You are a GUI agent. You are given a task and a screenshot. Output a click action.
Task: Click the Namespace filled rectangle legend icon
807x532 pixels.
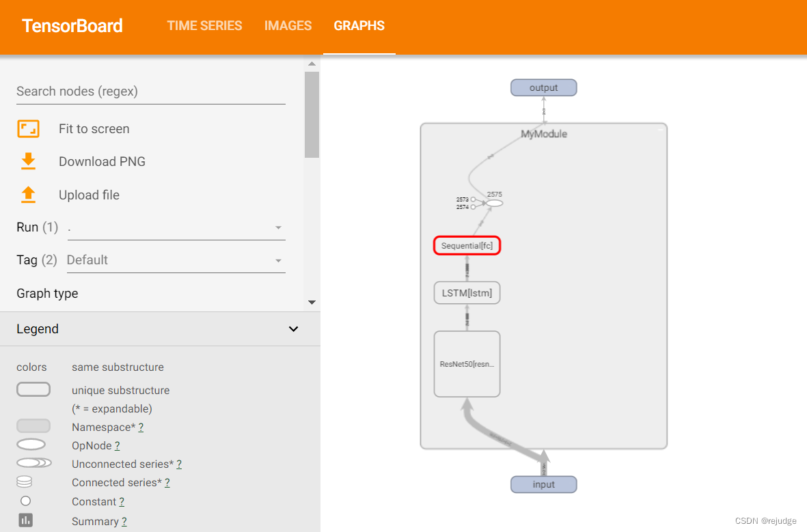pyautogui.click(x=33, y=426)
